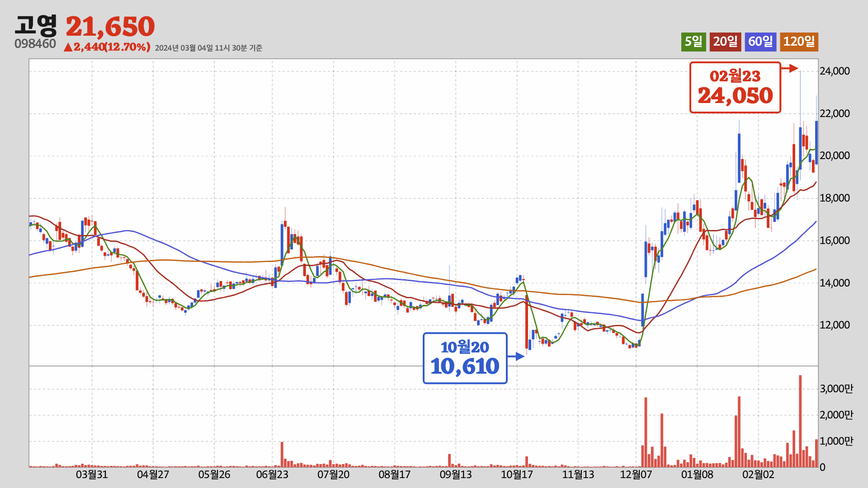Click the 02월02 date axis label

(758, 474)
